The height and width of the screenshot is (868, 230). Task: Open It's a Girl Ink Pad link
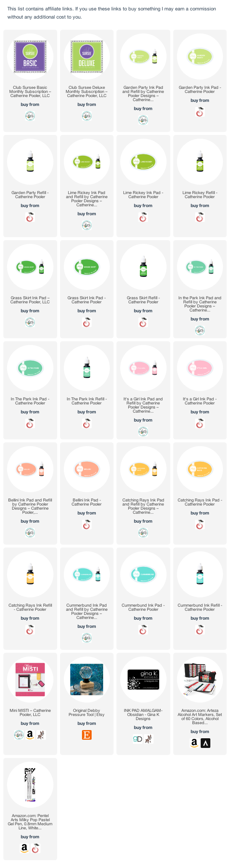(200, 401)
